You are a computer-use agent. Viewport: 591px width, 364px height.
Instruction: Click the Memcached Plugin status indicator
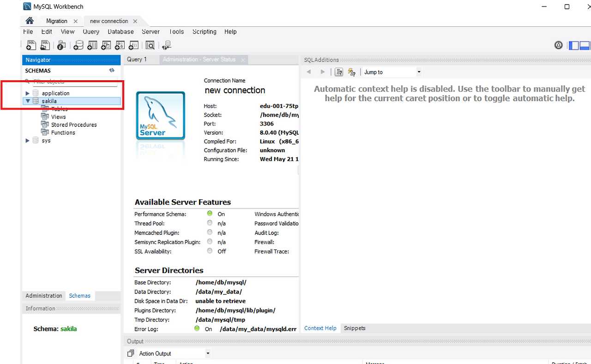210,232
